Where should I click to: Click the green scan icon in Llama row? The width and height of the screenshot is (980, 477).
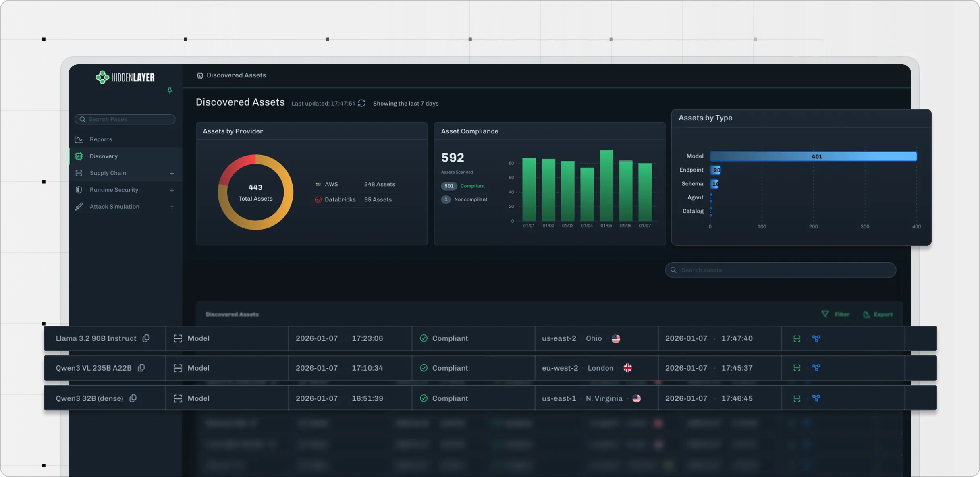pos(797,339)
